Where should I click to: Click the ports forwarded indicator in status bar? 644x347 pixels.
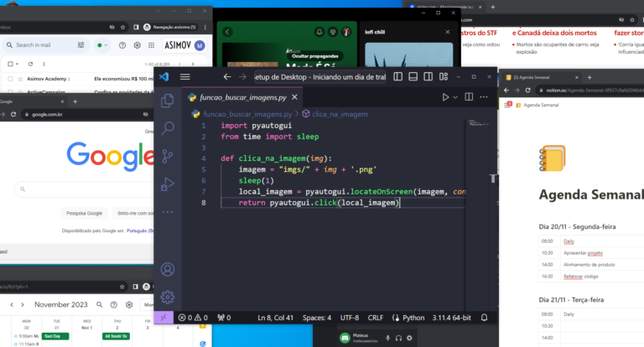click(x=224, y=318)
